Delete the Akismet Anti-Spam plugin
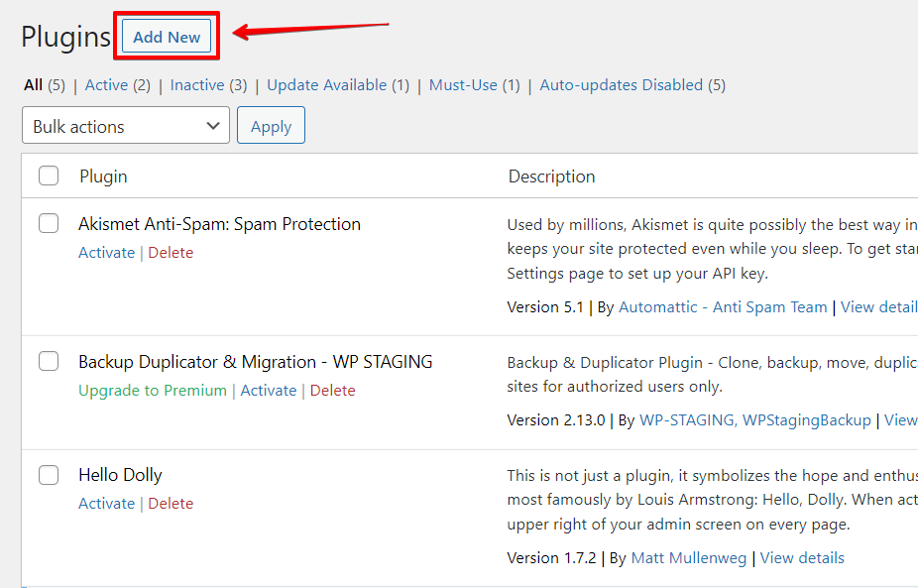The image size is (918, 588). [171, 253]
